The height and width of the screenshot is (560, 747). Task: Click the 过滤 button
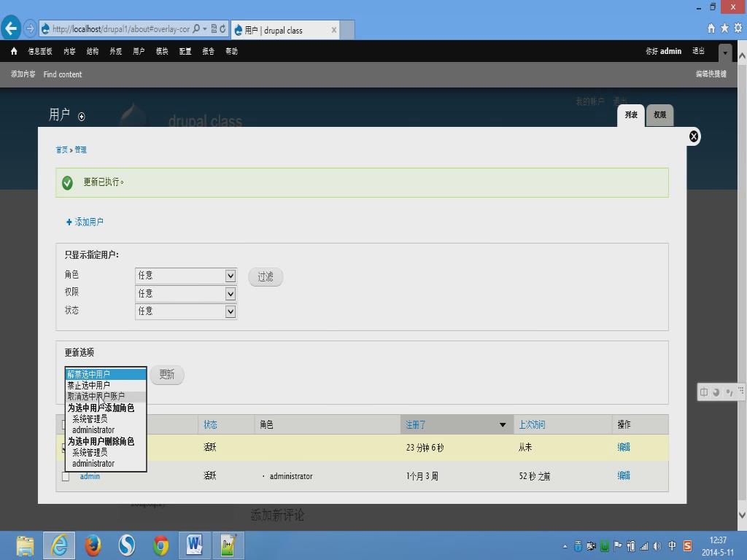(x=266, y=276)
